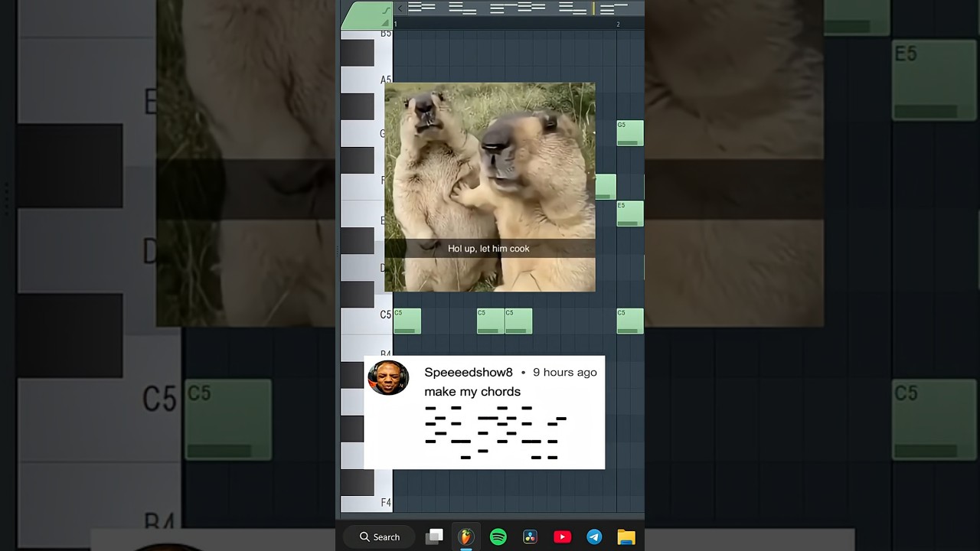Open the Speeeedshow8 username link
The image size is (980, 551).
pos(469,373)
